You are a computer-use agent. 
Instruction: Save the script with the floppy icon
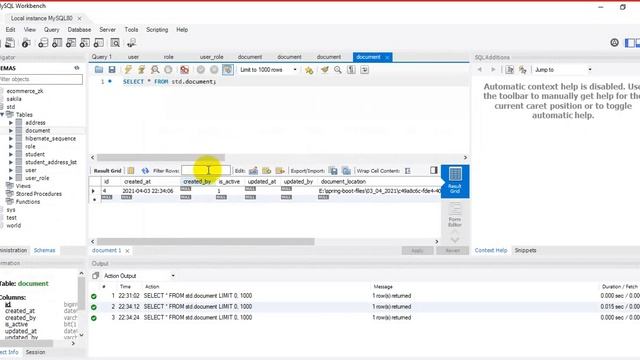pyautogui.click(x=111, y=70)
